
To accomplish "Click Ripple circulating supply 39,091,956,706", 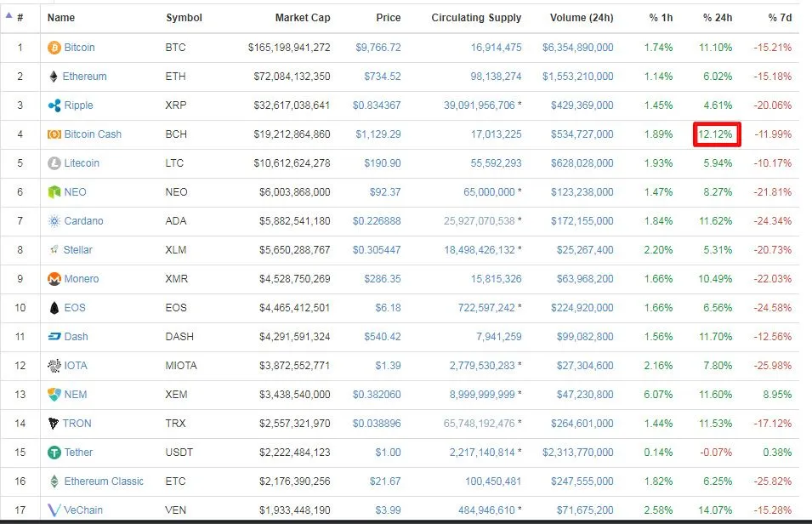I will pos(479,105).
